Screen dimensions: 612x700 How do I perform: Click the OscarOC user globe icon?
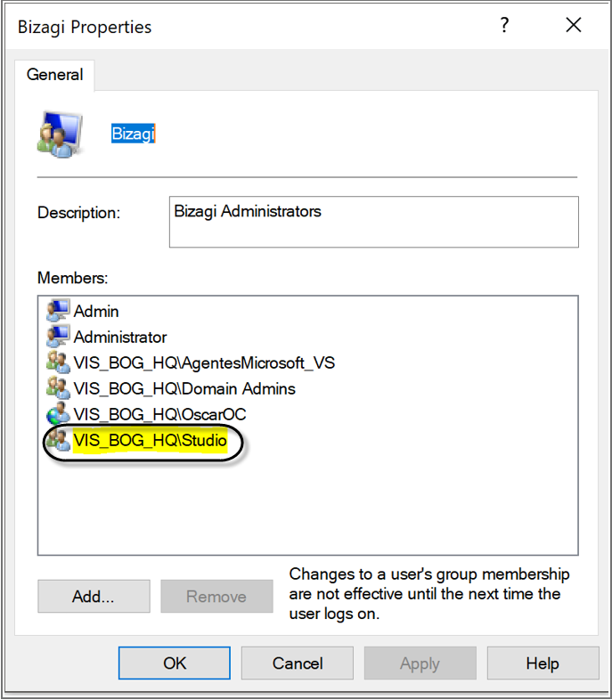pos(58,414)
